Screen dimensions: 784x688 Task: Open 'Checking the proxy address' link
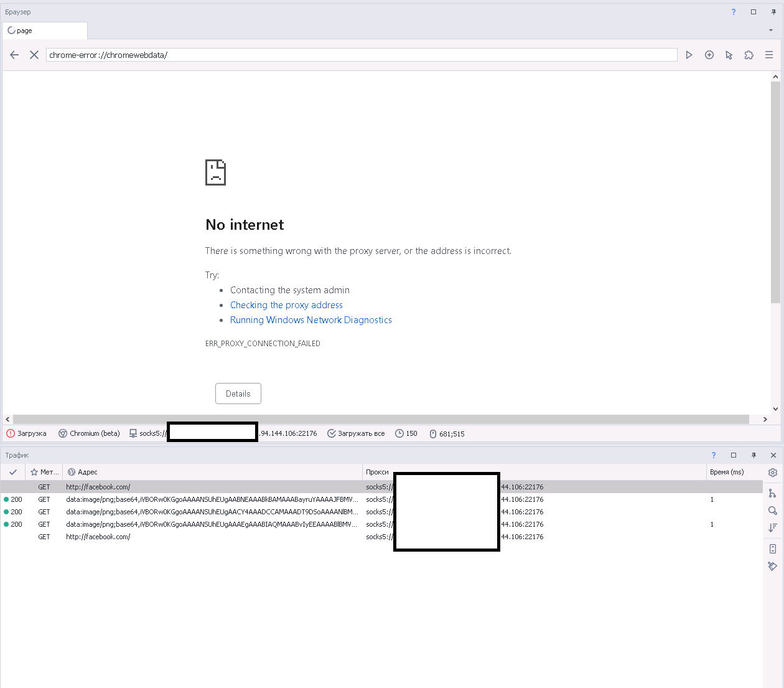coord(286,305)
